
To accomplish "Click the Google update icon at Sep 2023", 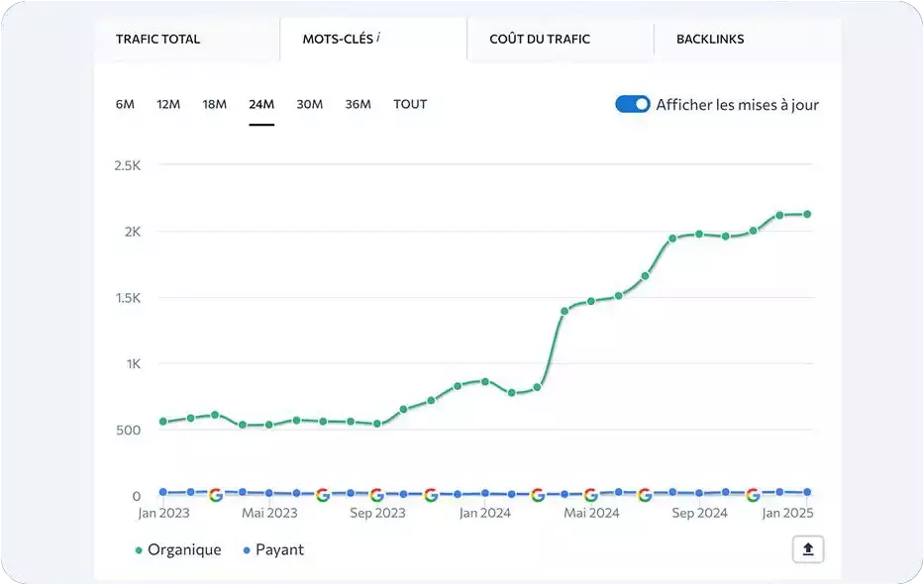I will [x=376, y=495].
